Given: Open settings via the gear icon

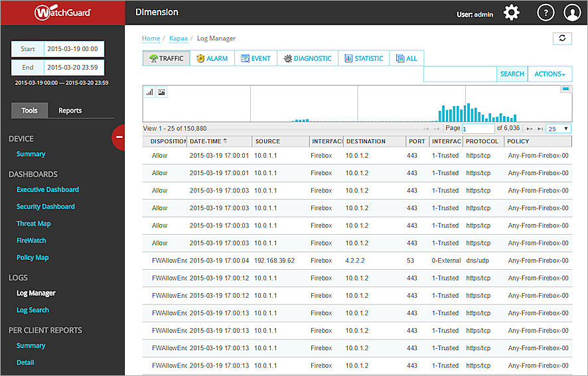Looking at the screenshot, I should [511, 13].
